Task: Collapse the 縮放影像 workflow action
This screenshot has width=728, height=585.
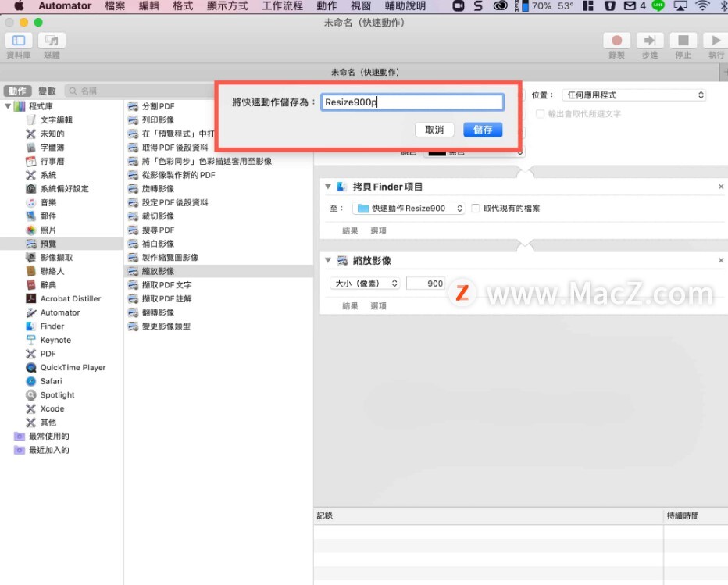Action: click(x=328, y=260)
